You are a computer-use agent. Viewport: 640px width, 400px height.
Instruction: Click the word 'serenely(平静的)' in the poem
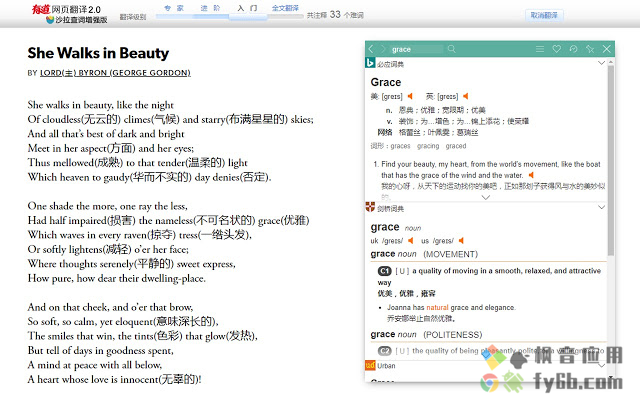click(x=137, y=264)
